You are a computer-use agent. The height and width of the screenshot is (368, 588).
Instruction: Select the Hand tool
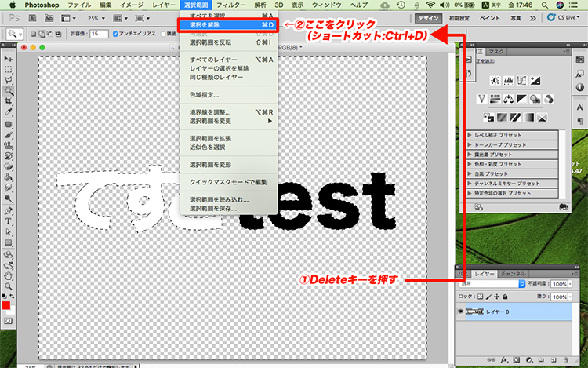click(x=8, y=276)
